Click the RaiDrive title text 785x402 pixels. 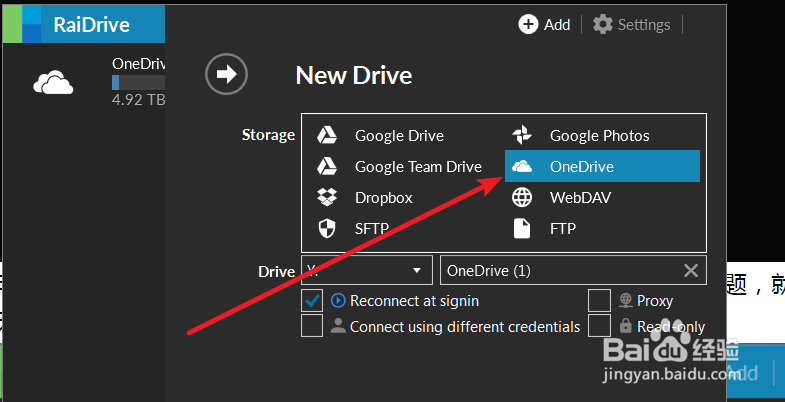(x=92, y=24)
